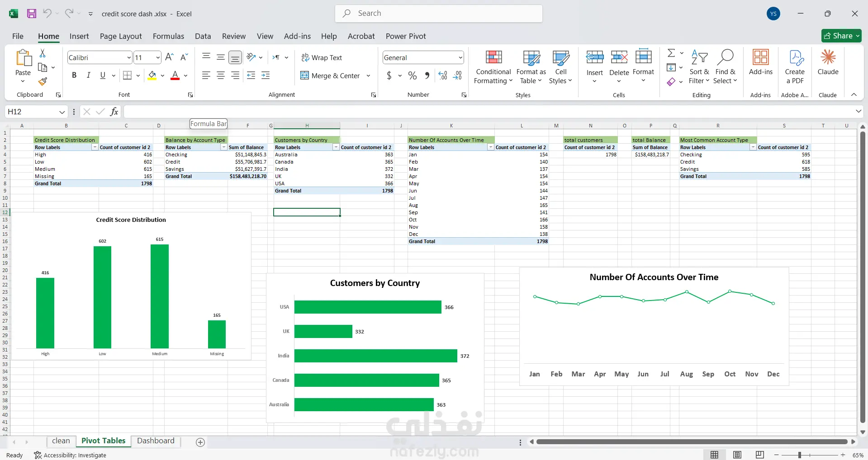Open Credit Score Distribution Row Labels filter
This screenshot has height=460, width=868.
tap(95, 147)
